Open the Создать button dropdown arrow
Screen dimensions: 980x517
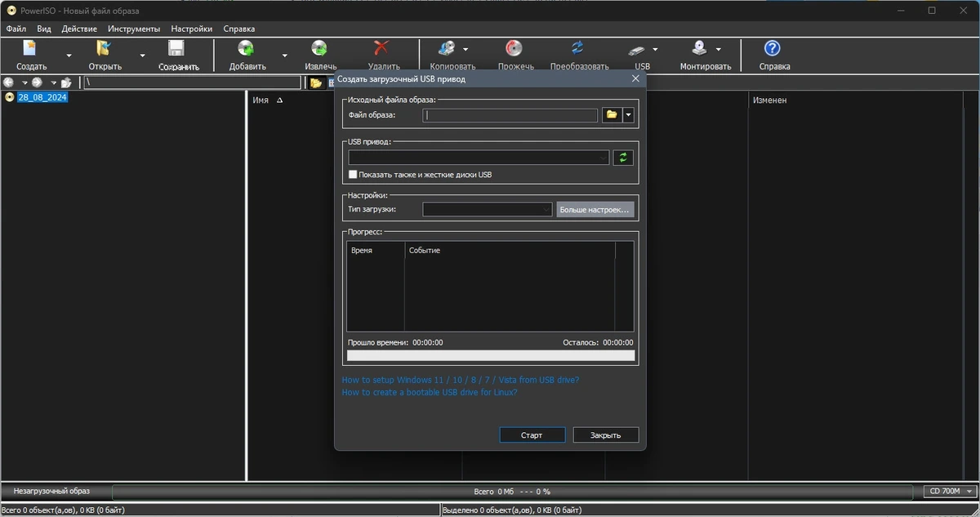click(69, 56)
